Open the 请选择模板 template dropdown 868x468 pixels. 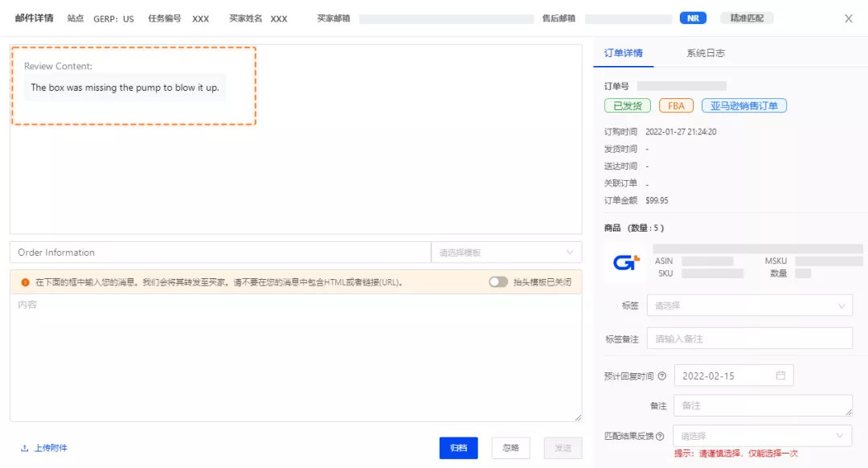coord(506,252)
